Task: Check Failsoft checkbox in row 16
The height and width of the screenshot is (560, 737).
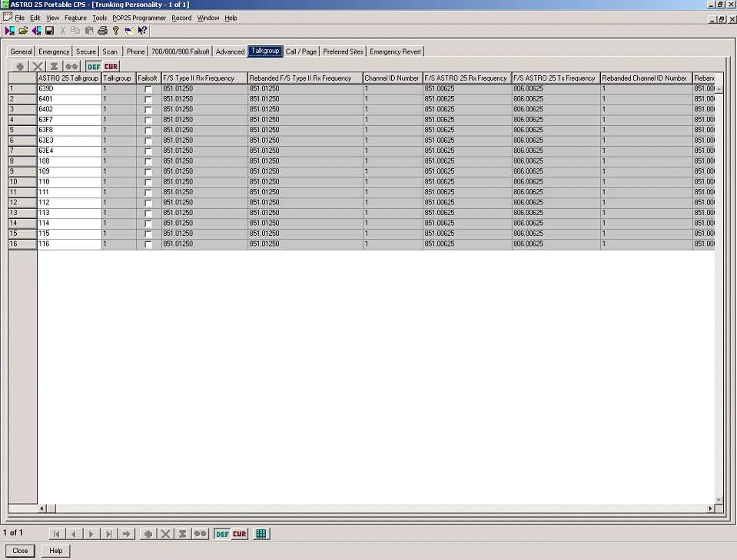Action: coord(148,244)
